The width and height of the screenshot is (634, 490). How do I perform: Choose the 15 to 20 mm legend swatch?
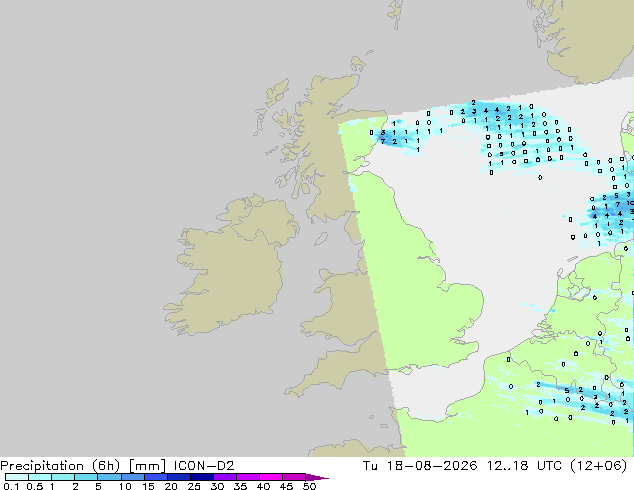point(156,477)
